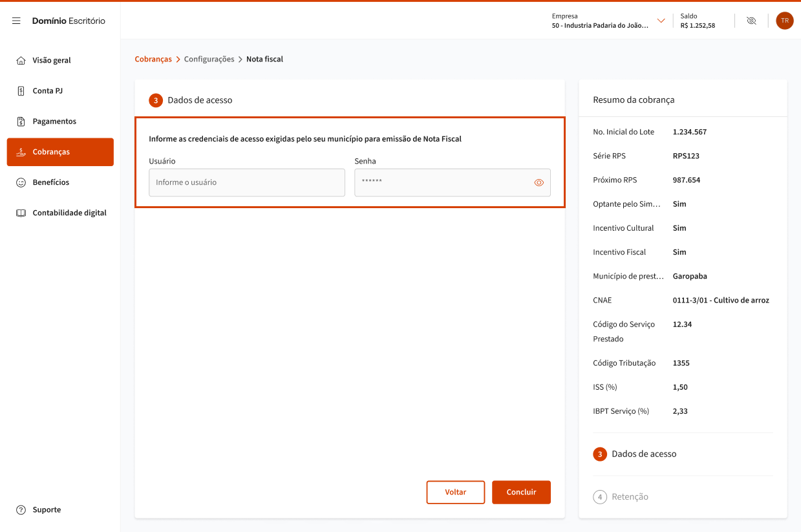Image resolution: width=801 pixels, height=532 pixels.
Task: Go to Contabilidade digital menu item
Action: click(x=69, y=213)
